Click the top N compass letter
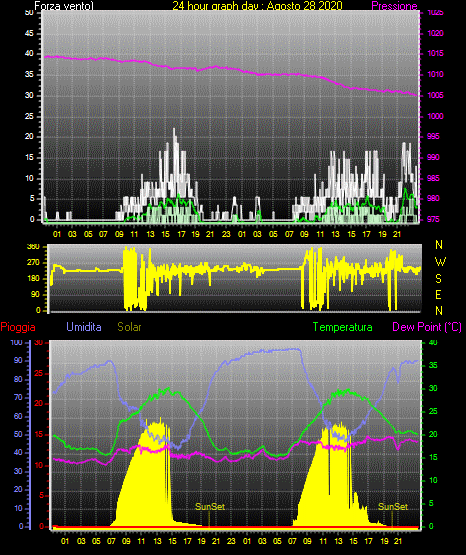The height and width of the screenshot is (555, 466). point(439,245)
